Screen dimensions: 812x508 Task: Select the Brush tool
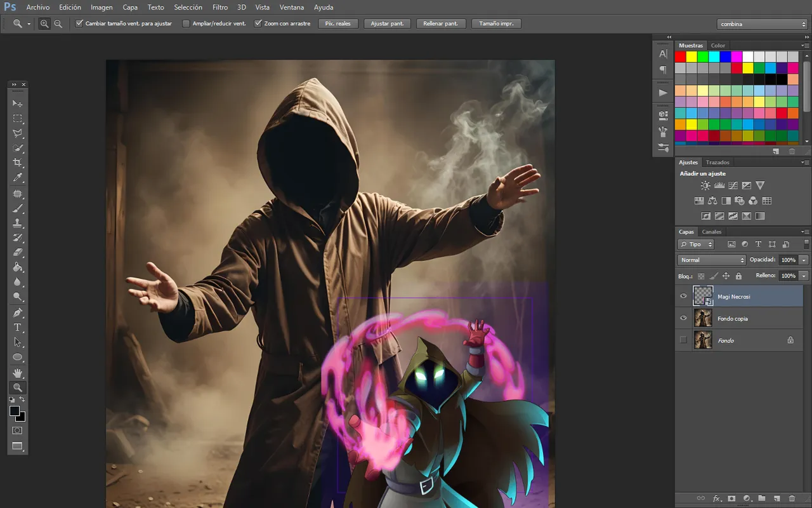(18, 208)
